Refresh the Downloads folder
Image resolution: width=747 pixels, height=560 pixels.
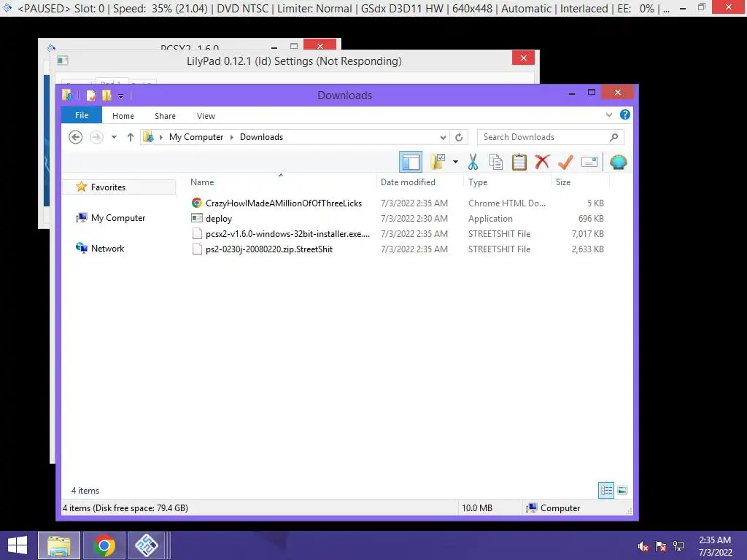(x=459, y=137)
